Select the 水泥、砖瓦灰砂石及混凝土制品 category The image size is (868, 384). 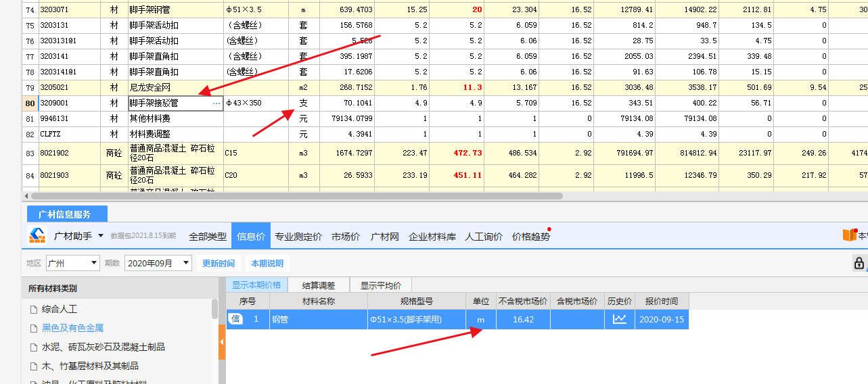coord(104,347)
